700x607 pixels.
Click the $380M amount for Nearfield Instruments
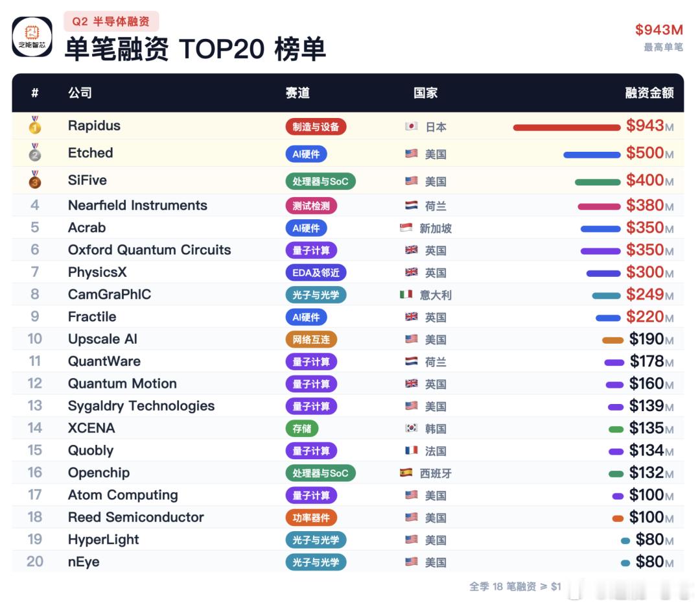coord(649,206)
